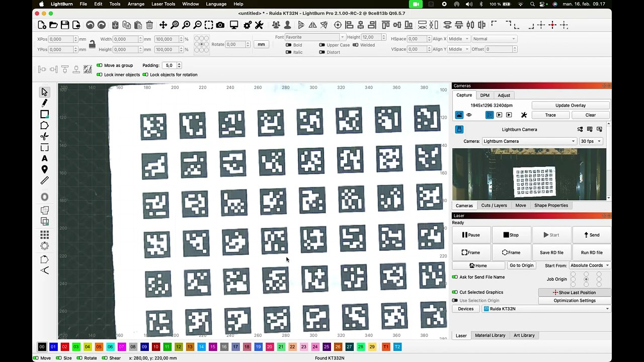The width and height of the screenshot is (644, 362).
Task: Open the Font dropdown
Action: (x=315, y=37)
